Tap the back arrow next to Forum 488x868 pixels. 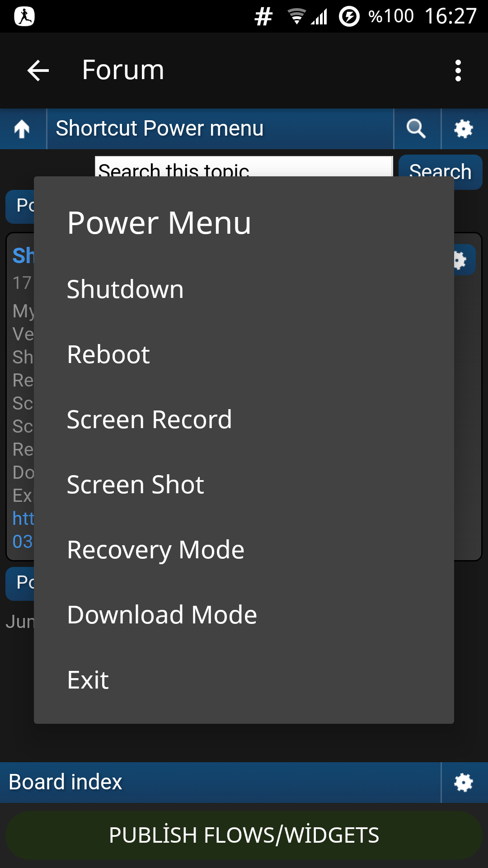click(x=38, y=71)
